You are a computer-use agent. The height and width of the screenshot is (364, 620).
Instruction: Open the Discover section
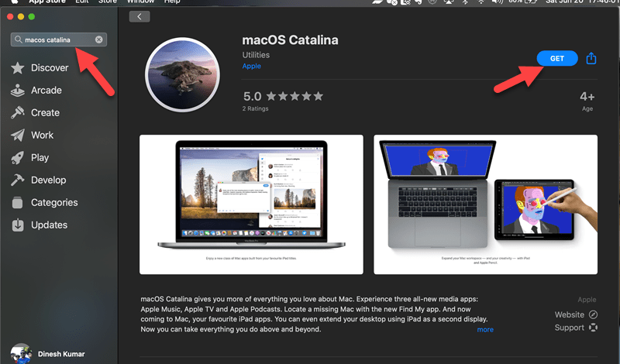pos(40,68)
